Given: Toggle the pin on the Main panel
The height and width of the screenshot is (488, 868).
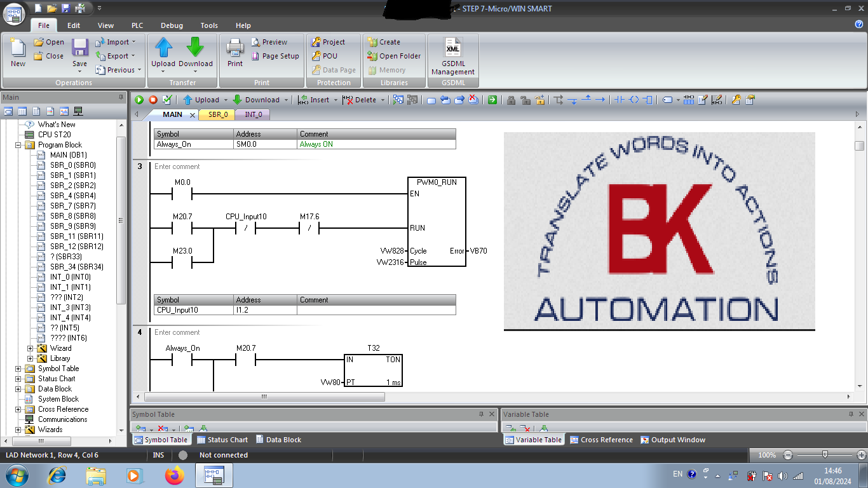Looking at the screenshot, I should coord(121,97).
